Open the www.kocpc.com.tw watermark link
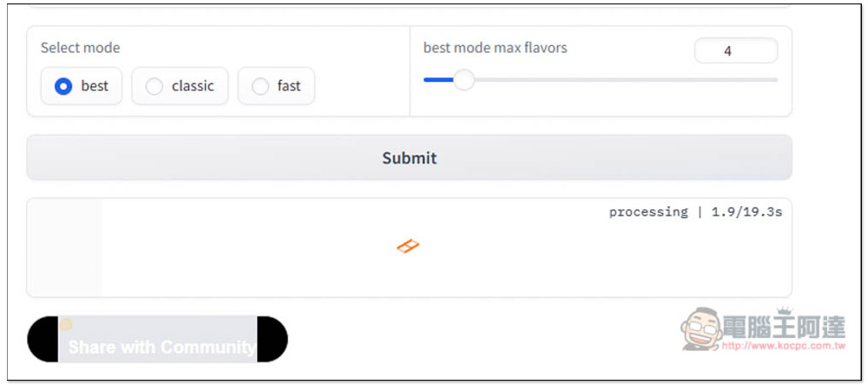 784,346
